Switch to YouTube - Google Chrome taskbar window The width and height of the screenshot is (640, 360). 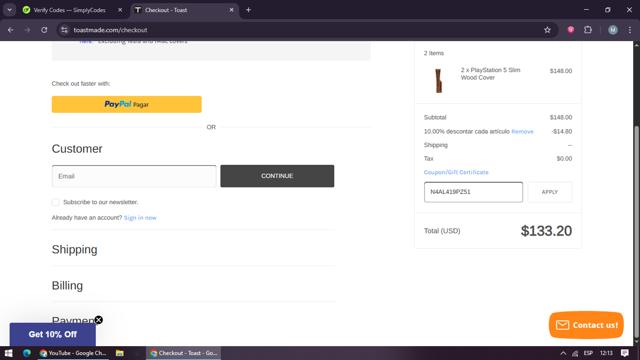tap(73, 353)
